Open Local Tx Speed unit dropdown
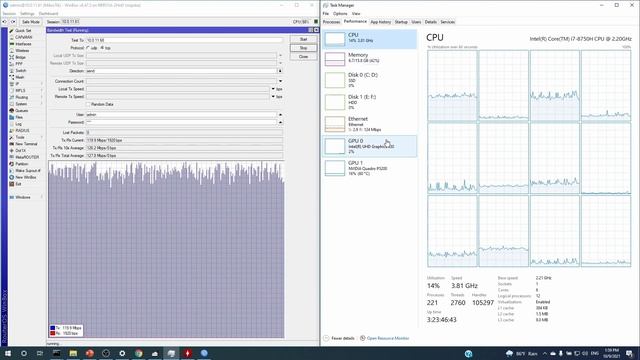This screenshot has height=360, width=640. coord(273,89)
